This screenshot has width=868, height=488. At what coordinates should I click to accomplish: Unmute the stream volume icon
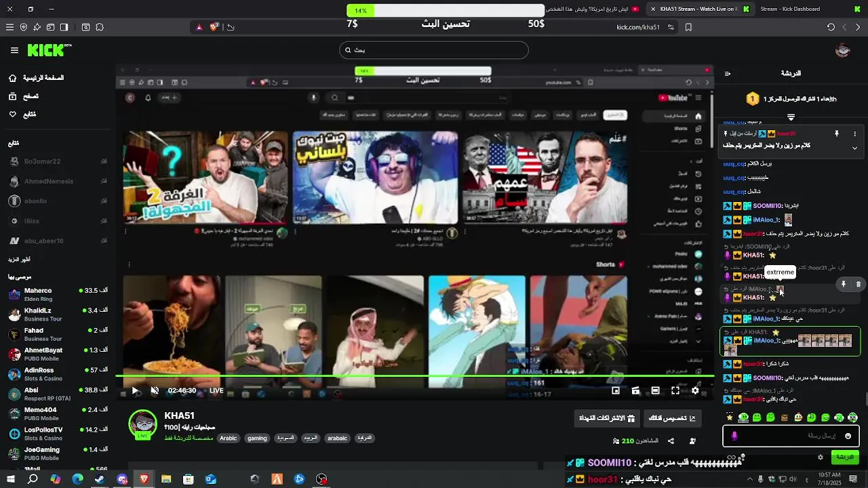coord(154,390)
